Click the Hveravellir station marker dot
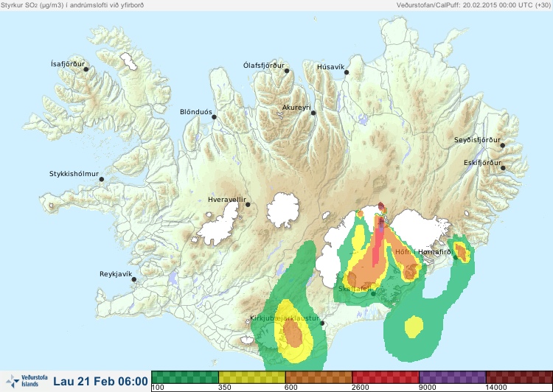Viewport: 553px width, 392px height. 248,204
